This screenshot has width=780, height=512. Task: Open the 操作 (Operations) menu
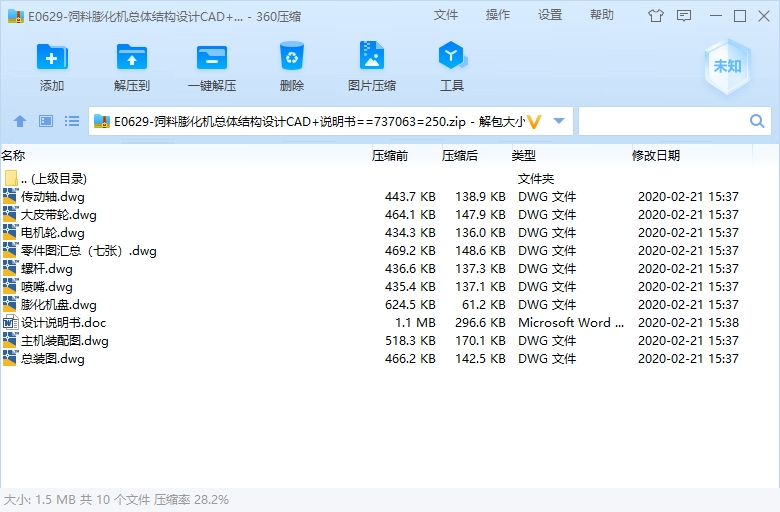[497, 15]
